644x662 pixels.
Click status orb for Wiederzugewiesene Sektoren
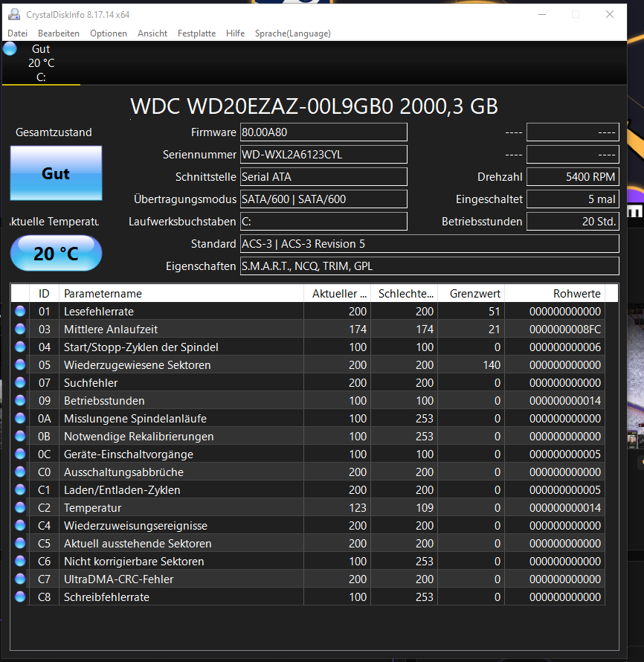[x=20, y=364]
